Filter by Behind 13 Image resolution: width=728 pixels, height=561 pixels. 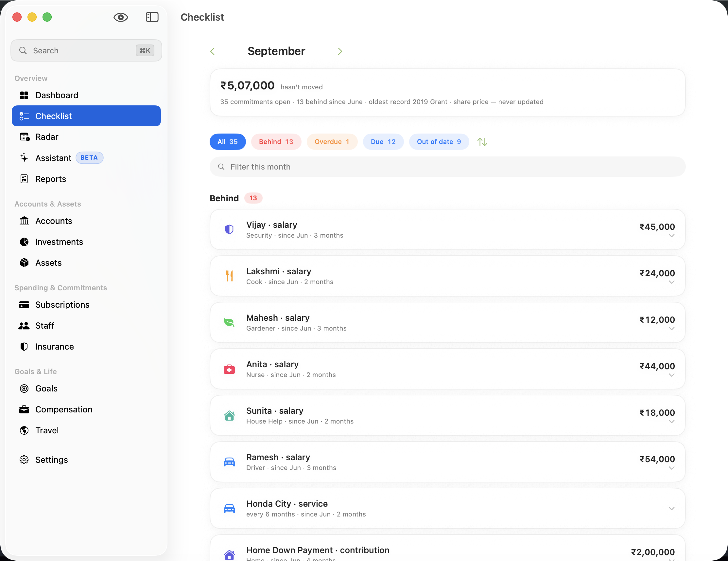(x=276, y=142)
